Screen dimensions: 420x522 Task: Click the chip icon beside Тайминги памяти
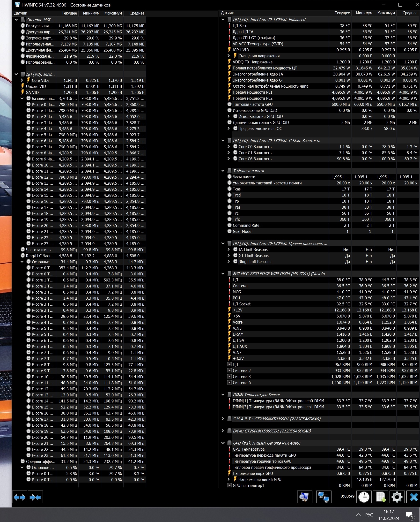[229, 171]
